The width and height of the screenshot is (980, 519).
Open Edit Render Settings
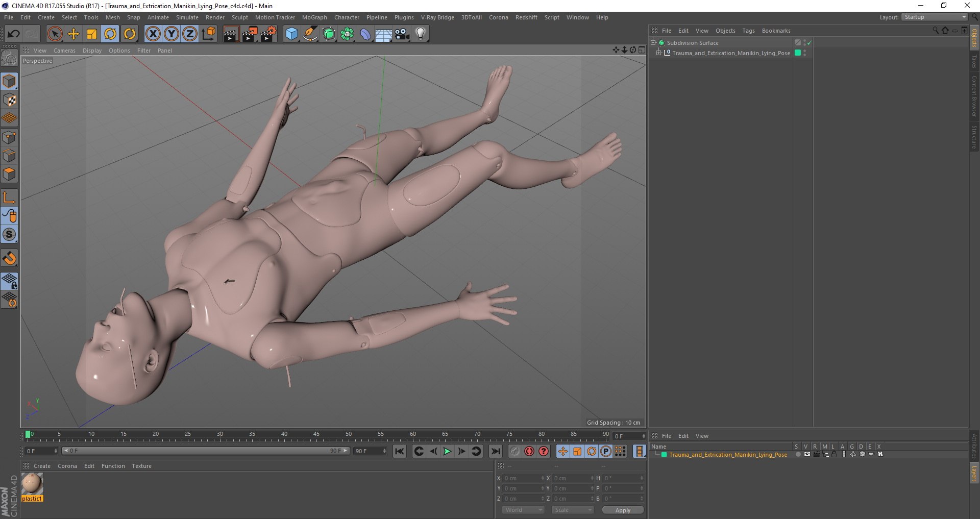coord(268,34)
